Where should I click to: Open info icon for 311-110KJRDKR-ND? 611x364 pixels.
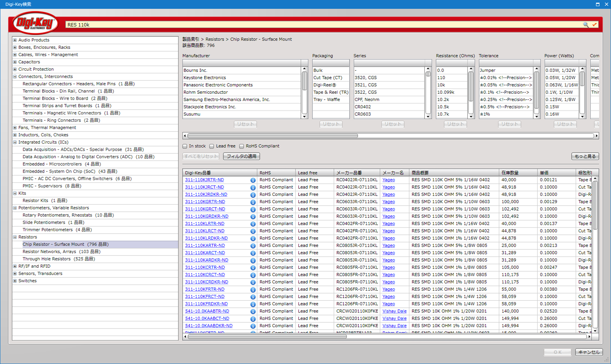pos(253,195)
